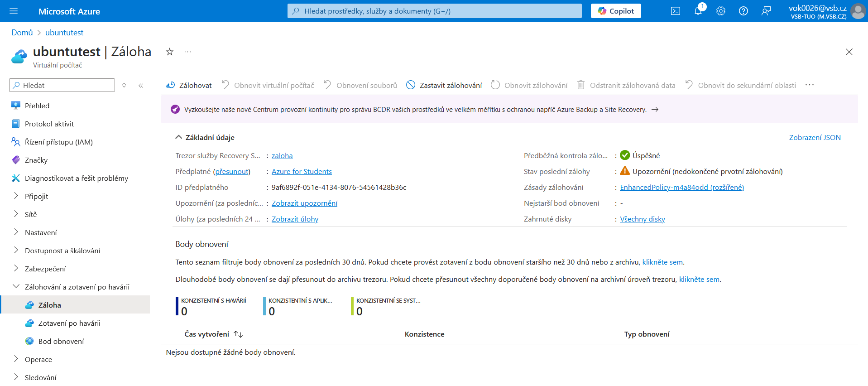
Task: Click Obnovit virtuální počítač
Action: point(268,85)
